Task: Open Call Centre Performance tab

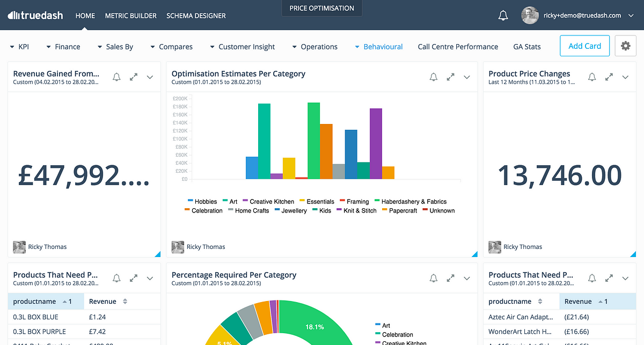Action: click(x=458, y=47)
